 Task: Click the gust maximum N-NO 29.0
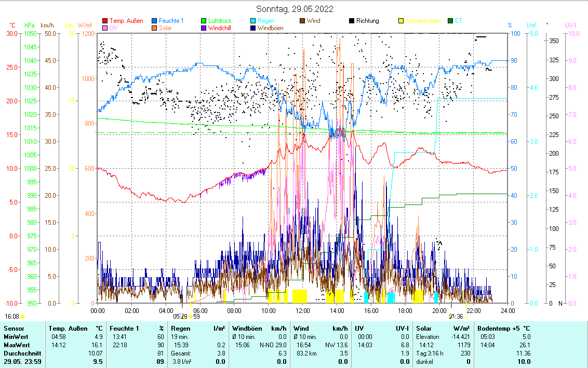point(273,345)
